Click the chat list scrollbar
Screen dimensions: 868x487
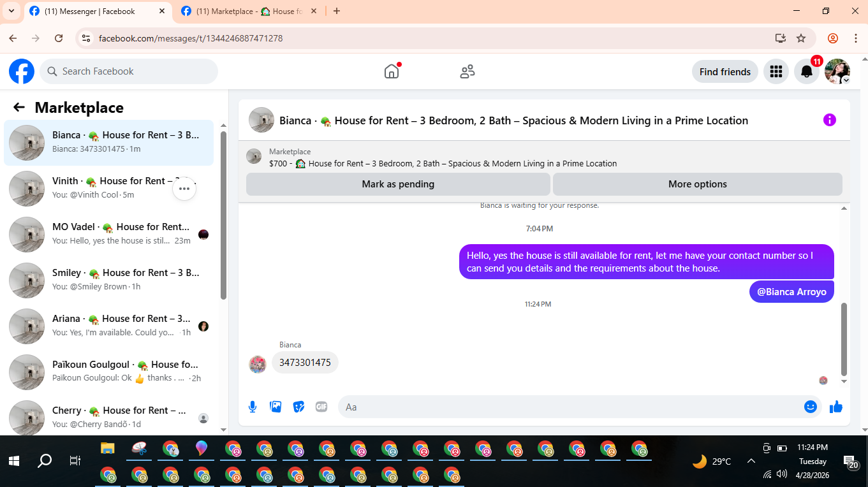[x=223, y=215]
